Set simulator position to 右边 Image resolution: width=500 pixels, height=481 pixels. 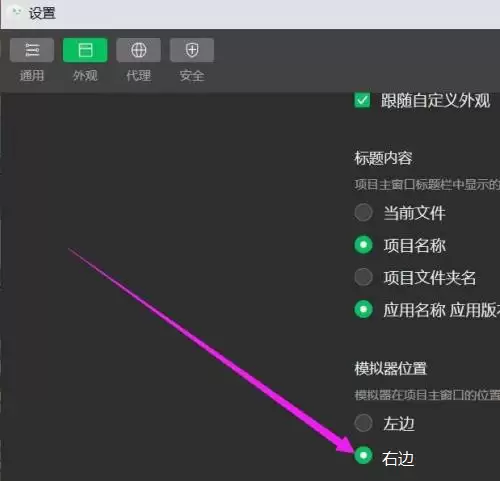tap(363, 455)
